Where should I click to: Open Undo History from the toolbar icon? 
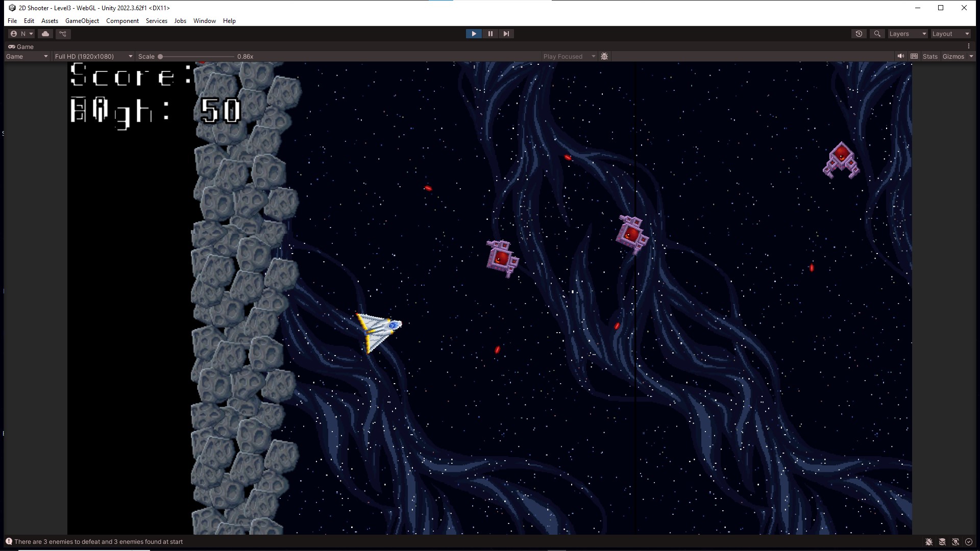[859, 34]
